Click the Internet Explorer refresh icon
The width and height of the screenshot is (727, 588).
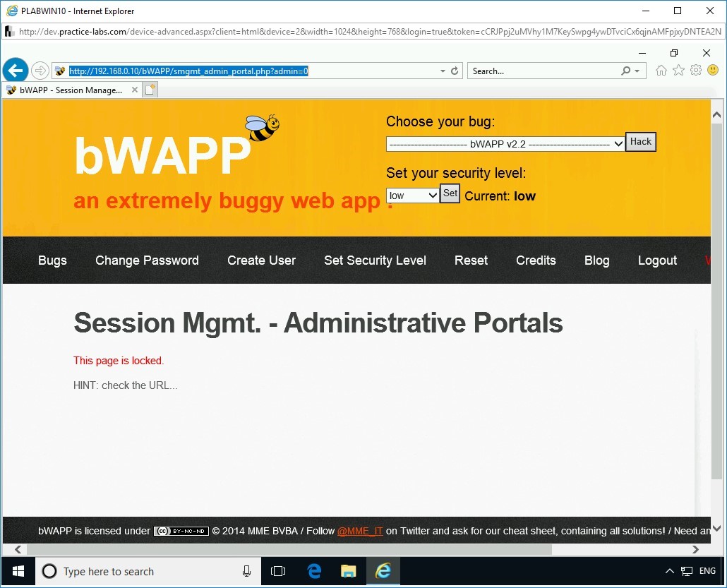[x=455, y=71]
